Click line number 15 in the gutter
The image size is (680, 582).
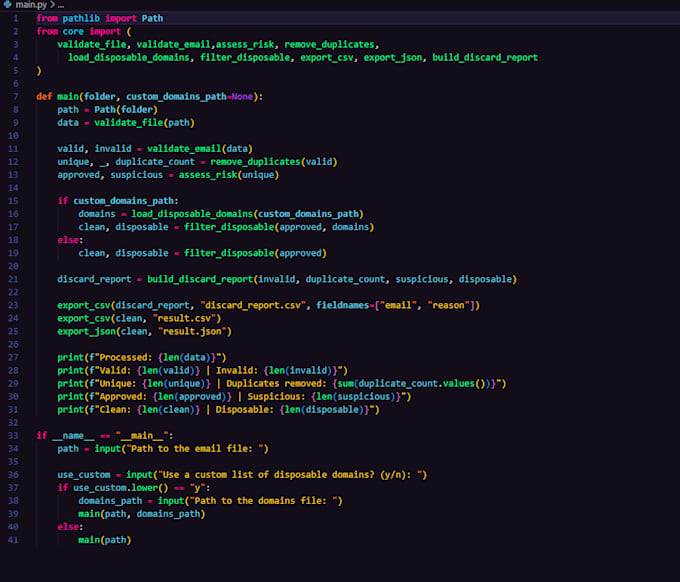pyautogui.click(x=13, y=201)
